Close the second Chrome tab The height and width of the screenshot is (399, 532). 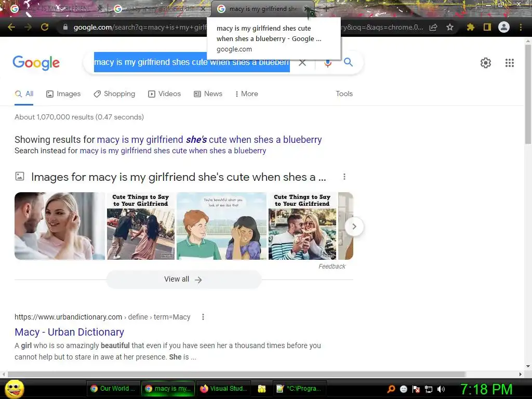click(x=203, y=9)
